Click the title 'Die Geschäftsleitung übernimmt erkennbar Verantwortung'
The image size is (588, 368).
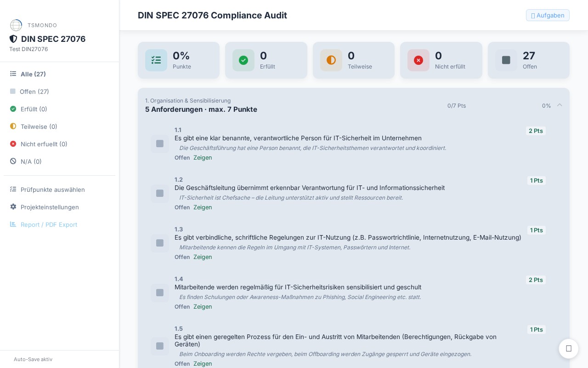click(310, 188)
